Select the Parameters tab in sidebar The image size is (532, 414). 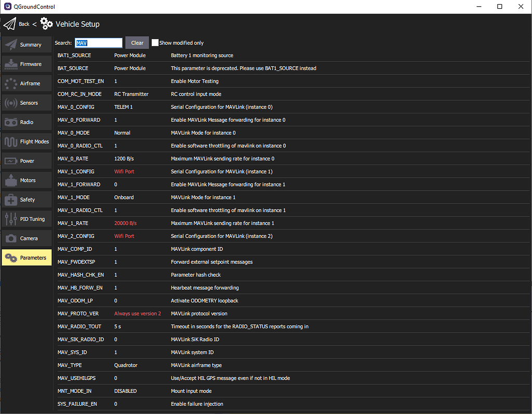click(x=26, y=257)
